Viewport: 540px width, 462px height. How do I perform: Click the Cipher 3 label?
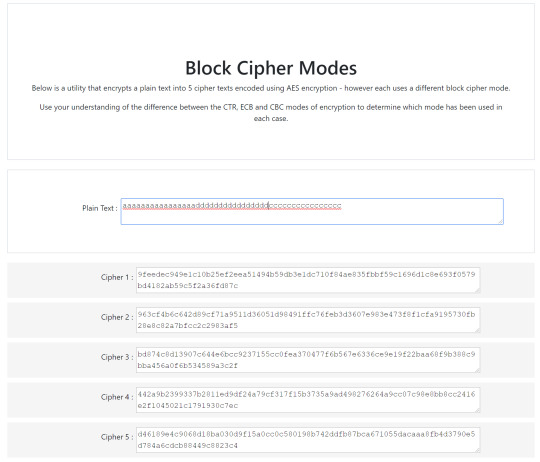coord(117,357)
